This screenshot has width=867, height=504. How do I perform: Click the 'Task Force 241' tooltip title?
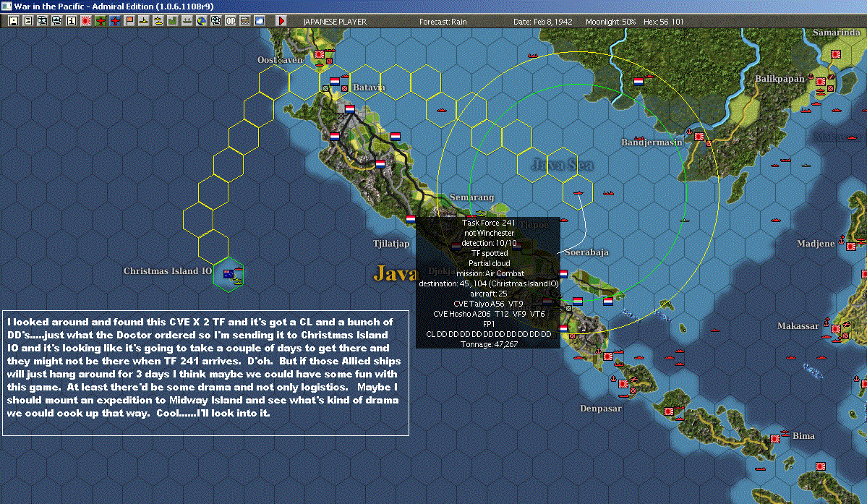click(x=488, y=223)
